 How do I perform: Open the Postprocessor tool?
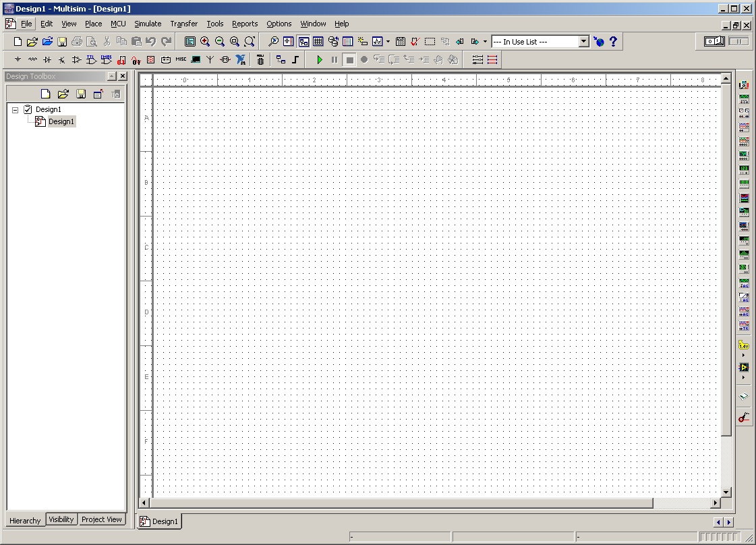[x=400, y=41]
